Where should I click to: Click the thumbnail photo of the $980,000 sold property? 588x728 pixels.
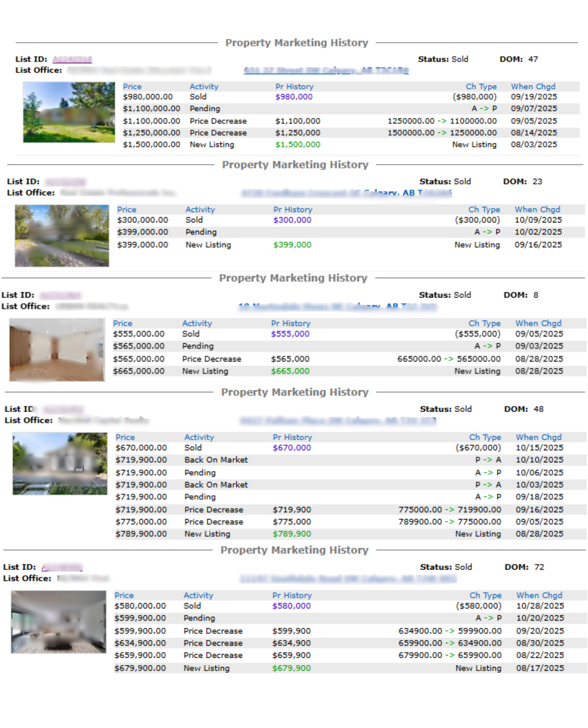coord(69,112)
